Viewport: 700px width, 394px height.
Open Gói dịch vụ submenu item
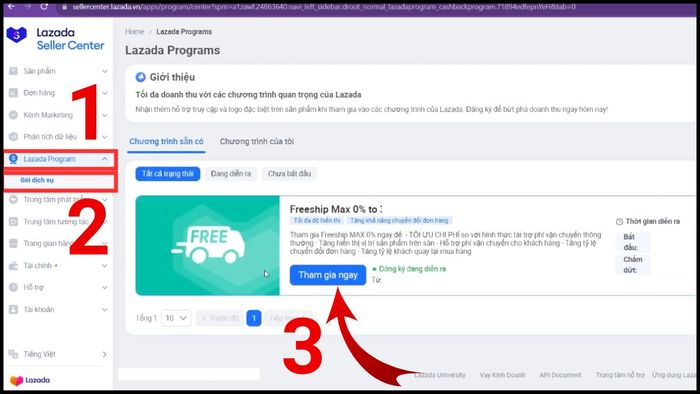coord(37,180)
